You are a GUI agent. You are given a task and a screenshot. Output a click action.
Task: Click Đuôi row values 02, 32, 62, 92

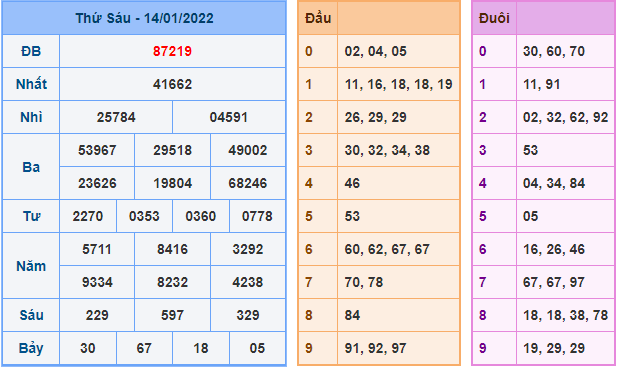coord(565,117)
